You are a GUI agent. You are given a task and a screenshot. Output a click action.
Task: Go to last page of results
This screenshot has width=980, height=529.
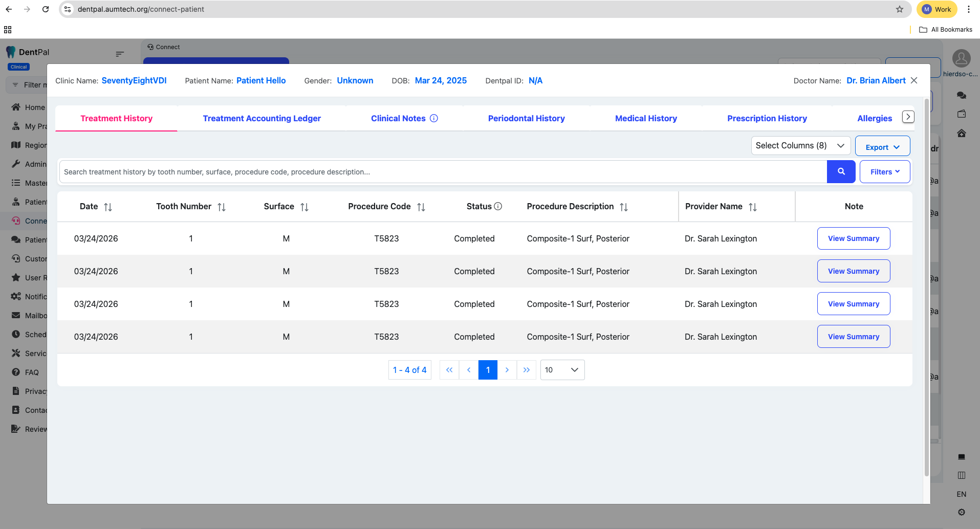tap(527, 370)
